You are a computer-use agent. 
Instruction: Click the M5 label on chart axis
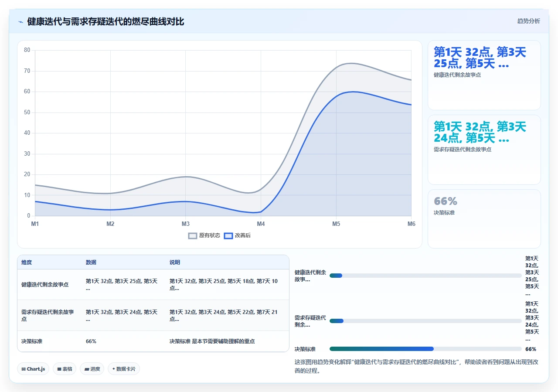[336, 224]
